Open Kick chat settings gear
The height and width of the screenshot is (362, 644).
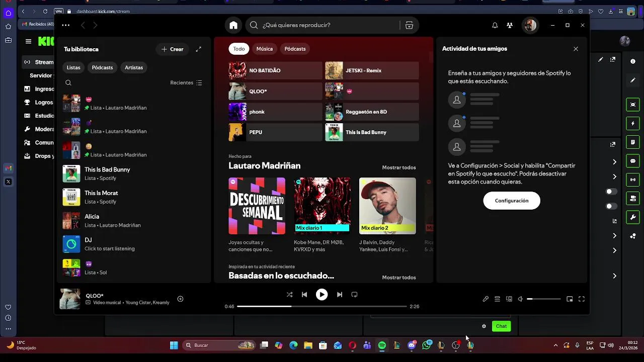[484, 326]
